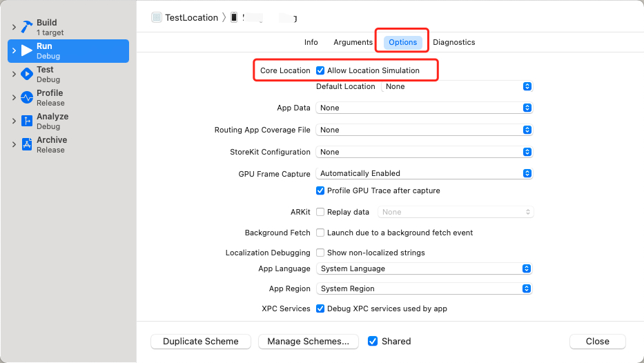Uncheck Allow Location Simulation
Image resolution: width=644 pixels, height=363 pixels.
click(320, 70)
